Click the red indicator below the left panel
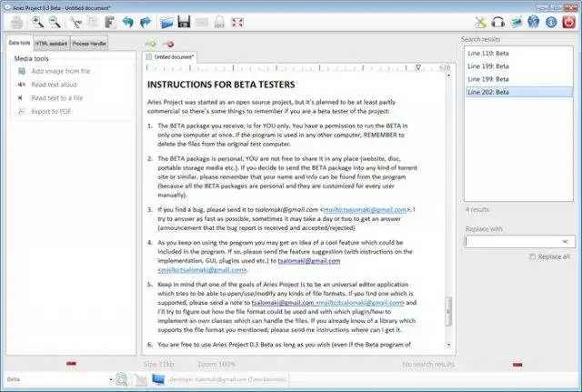Screen dimensions: 582x392 coord(71,364)
